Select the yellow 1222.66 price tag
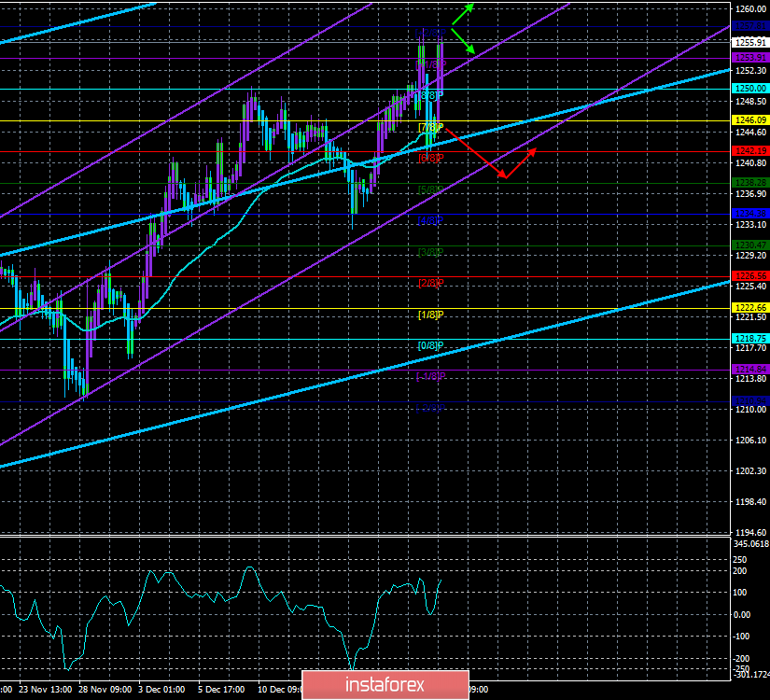The height and width of the screenshot is (700, 770). pyautogui.click(x=750, y=307)
